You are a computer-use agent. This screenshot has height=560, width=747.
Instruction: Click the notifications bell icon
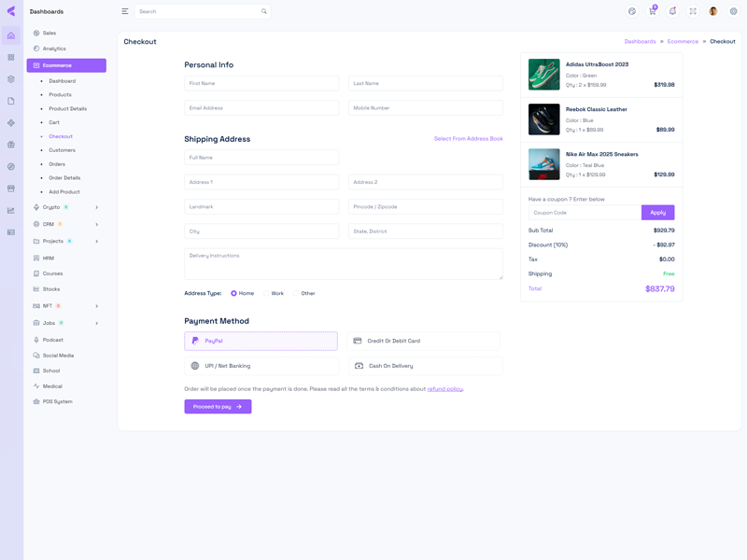pyautogui.click(x=672, y=11)
